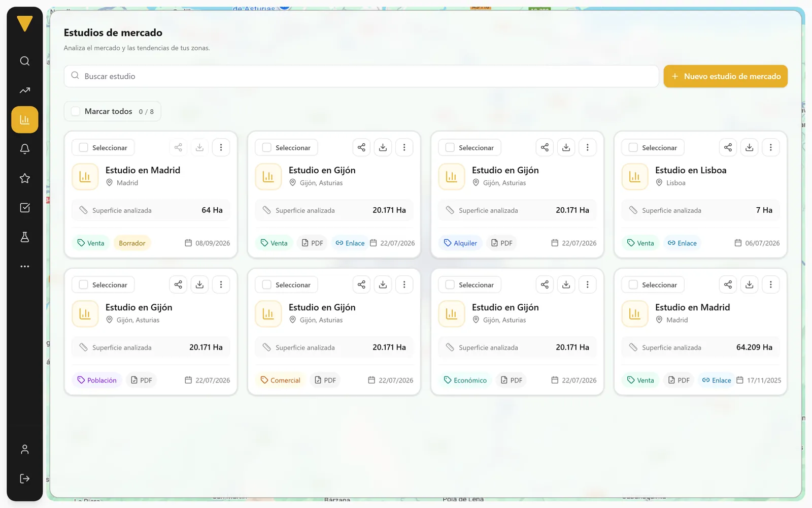Share the Estudio en Lisboa card

coord(728,147)
